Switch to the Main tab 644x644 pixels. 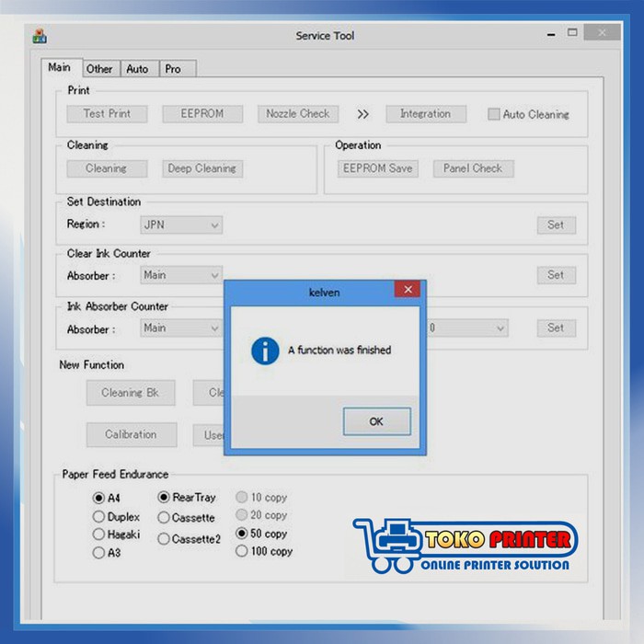60,67
